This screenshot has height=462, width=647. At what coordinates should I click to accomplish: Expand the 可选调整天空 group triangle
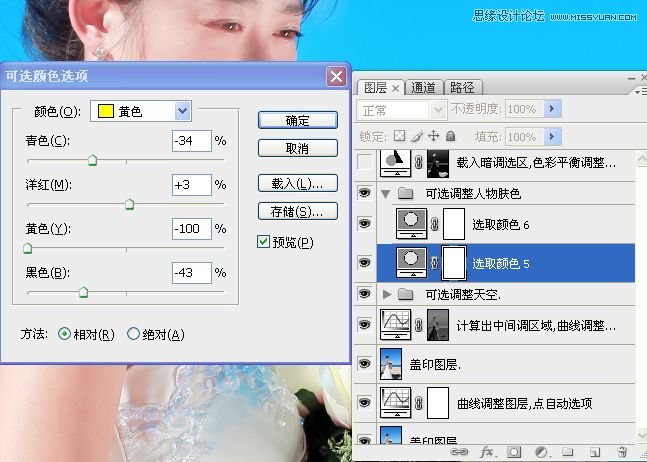(x=387, y=294)
